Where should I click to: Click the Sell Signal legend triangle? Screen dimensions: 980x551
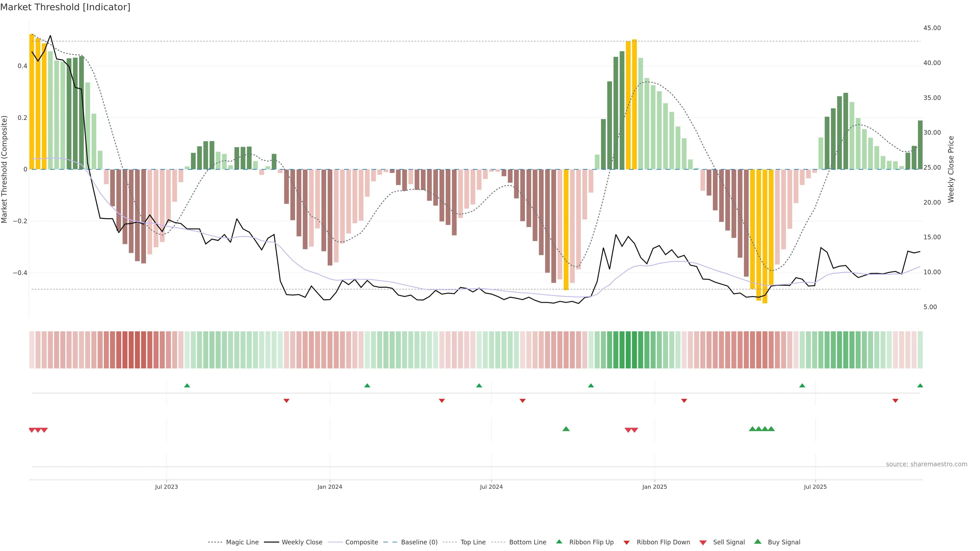[703, 542]
